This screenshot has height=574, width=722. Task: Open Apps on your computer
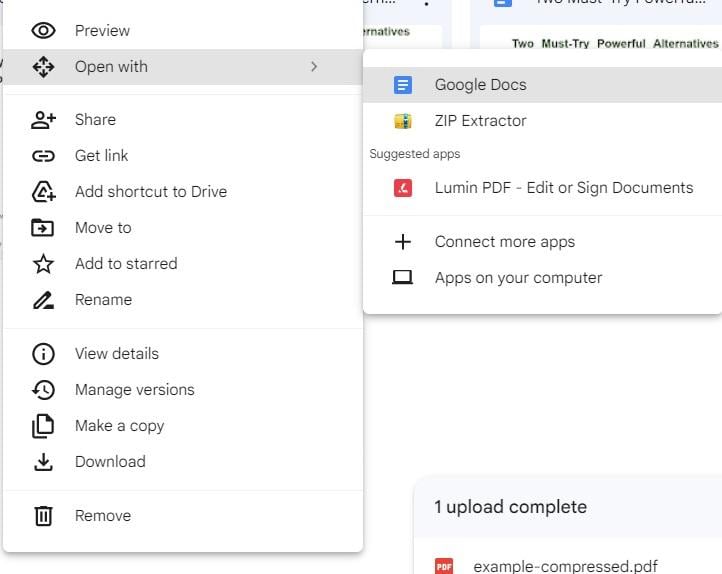518,278
